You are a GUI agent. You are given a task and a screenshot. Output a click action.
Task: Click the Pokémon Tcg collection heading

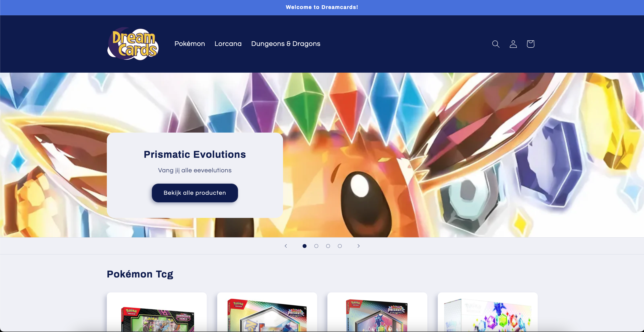pyautogui.click(x=140, y=274)
